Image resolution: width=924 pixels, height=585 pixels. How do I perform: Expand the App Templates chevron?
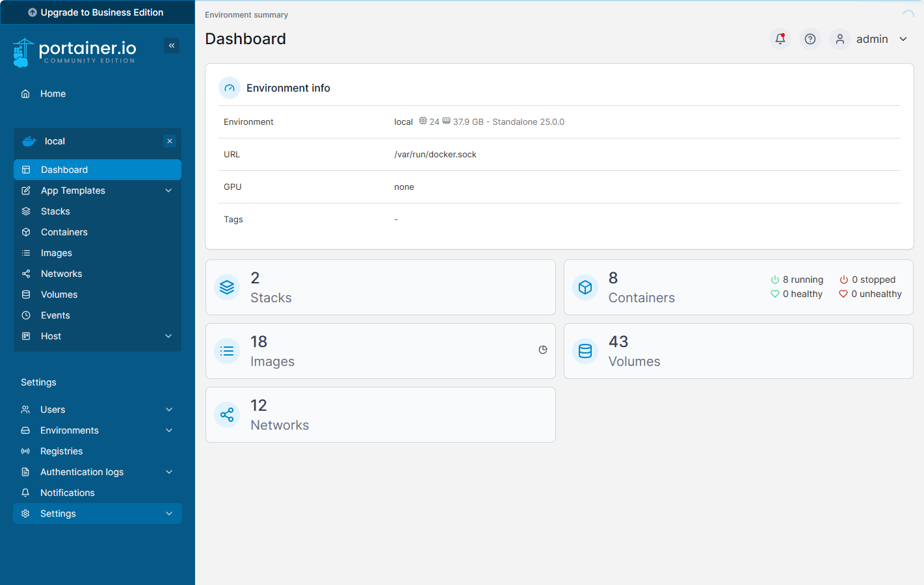click(x=168, y=190)
